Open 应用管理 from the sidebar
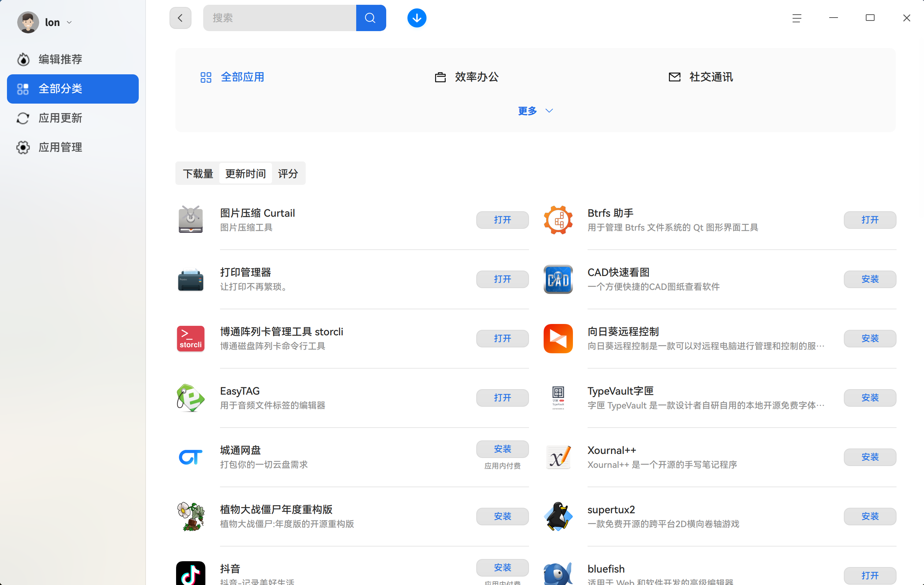 coord(60,147)
